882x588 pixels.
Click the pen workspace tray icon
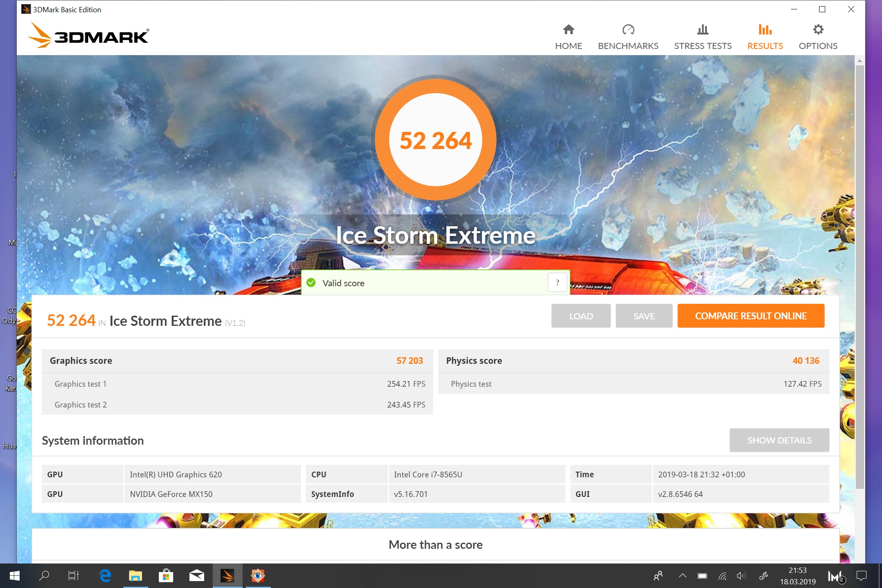coord(763,576)
